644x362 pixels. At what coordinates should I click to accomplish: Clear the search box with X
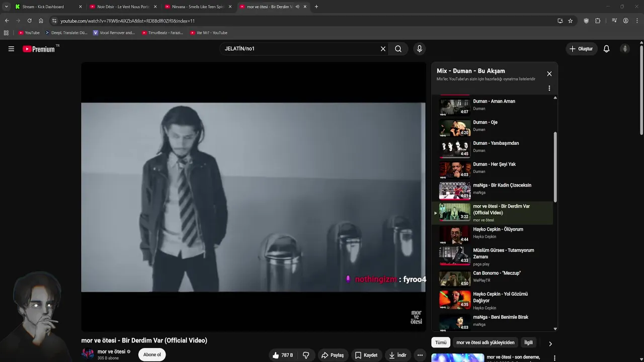pos(383,49)
